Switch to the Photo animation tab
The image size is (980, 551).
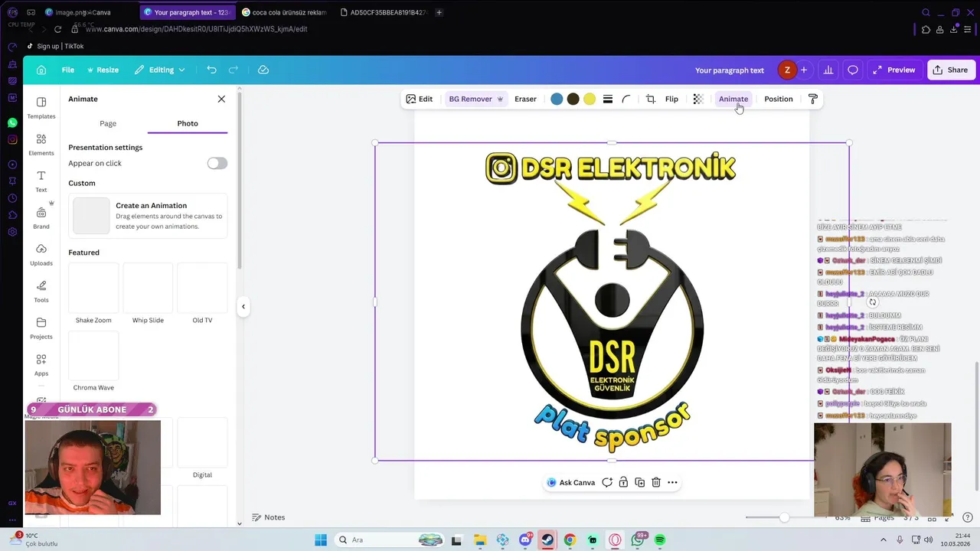click(188, 123)
